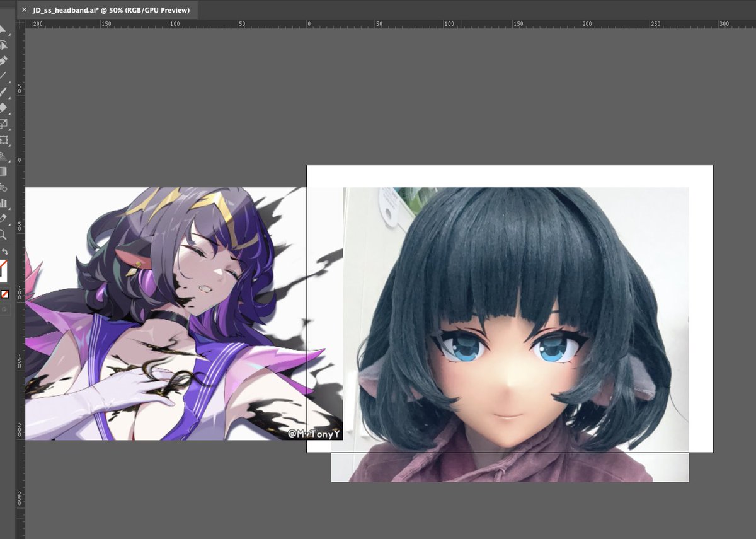Click the vertical ruler on left
This screenshot has width=756, height=539.
21,284
